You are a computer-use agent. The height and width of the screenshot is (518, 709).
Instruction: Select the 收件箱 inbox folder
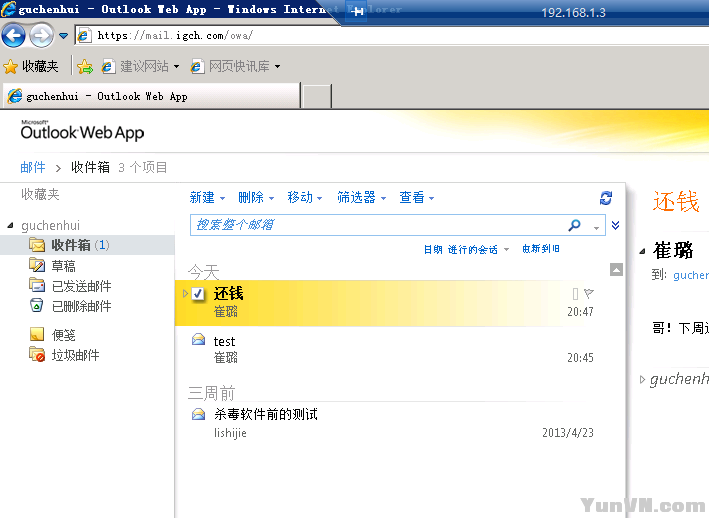pyautogui.click(x=87, y=245)
